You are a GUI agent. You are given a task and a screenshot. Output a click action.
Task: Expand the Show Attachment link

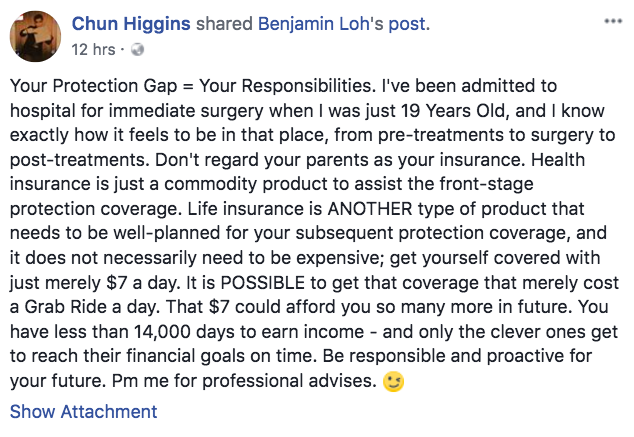click(x=83, y=412)
